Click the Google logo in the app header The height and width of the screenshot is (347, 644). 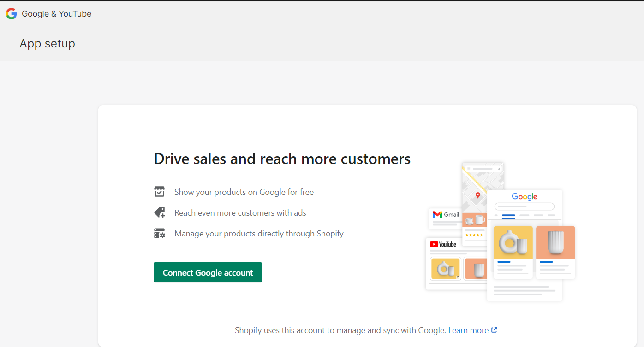tap(12, 14)
